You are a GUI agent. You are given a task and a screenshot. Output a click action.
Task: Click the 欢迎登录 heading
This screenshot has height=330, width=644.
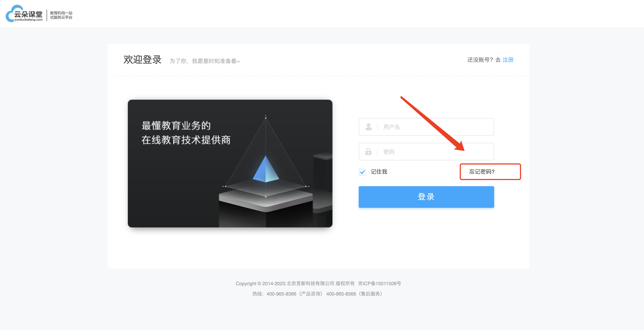click(142, 60)
